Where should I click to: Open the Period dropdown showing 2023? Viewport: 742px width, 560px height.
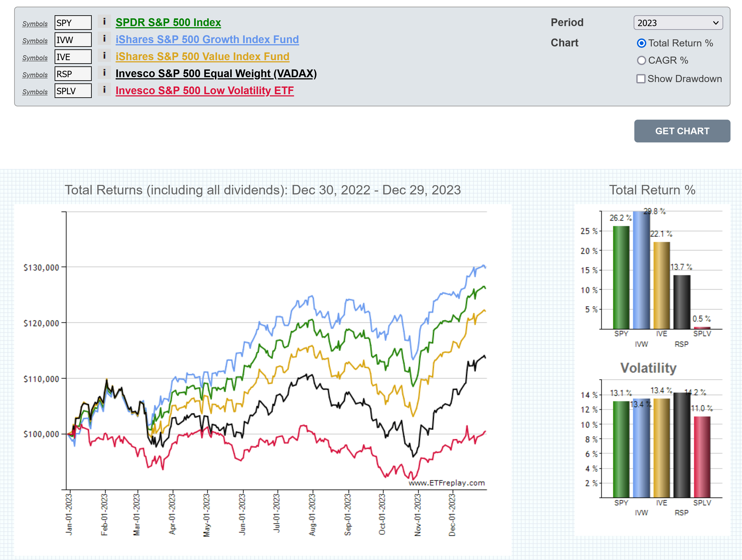(x=678, y=23)
